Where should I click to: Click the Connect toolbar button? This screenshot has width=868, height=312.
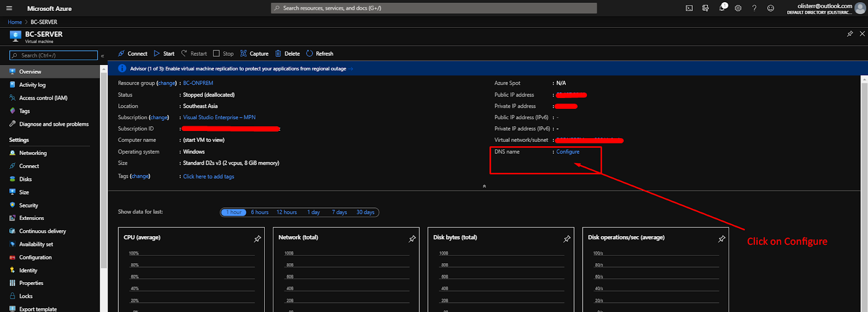pyautogui.click(x=133, y=54)
